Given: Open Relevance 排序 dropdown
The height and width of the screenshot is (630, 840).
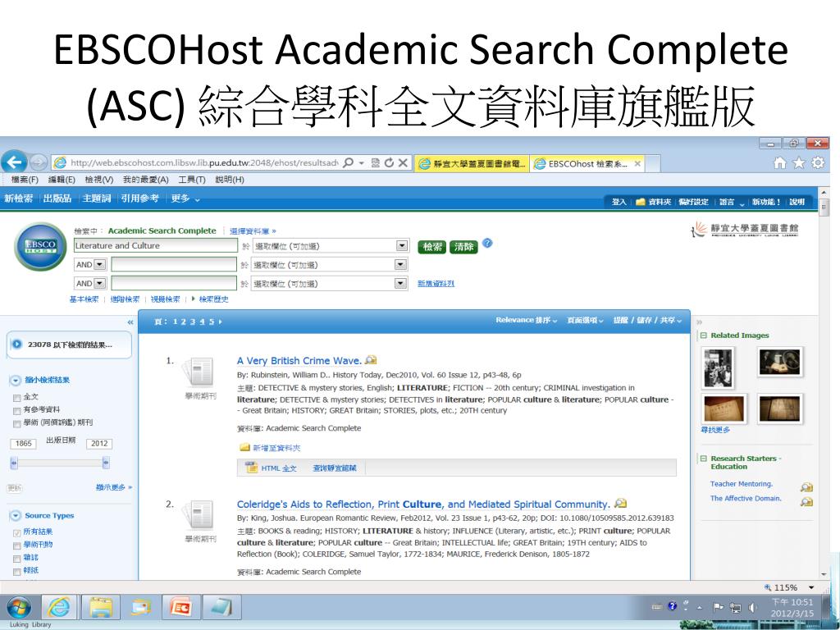Looking at the screenshot, I should pos(526,320).
